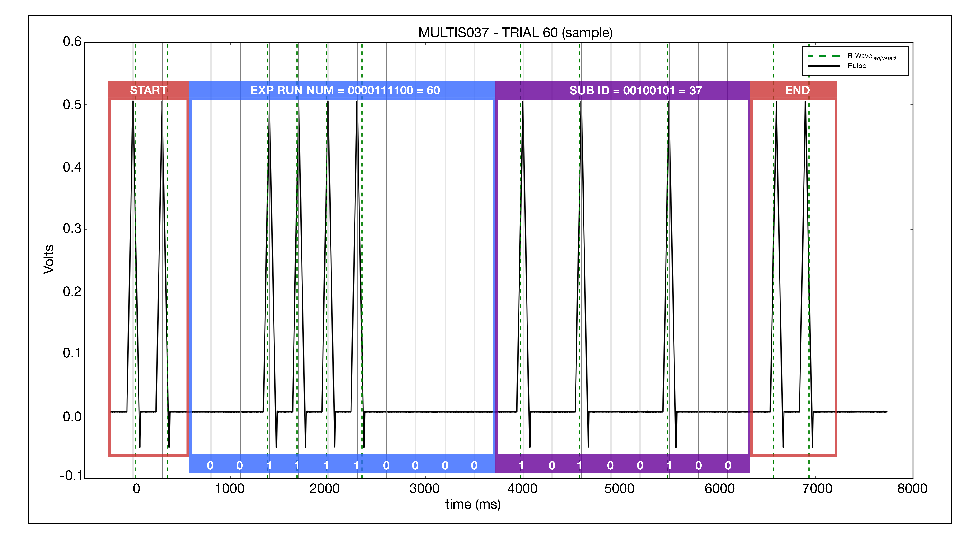The height and width of the screenshot is (539, 980).
Task: Click the plot title MULTIS037 - TRIAL 60 (sample)
Action: 516,33
